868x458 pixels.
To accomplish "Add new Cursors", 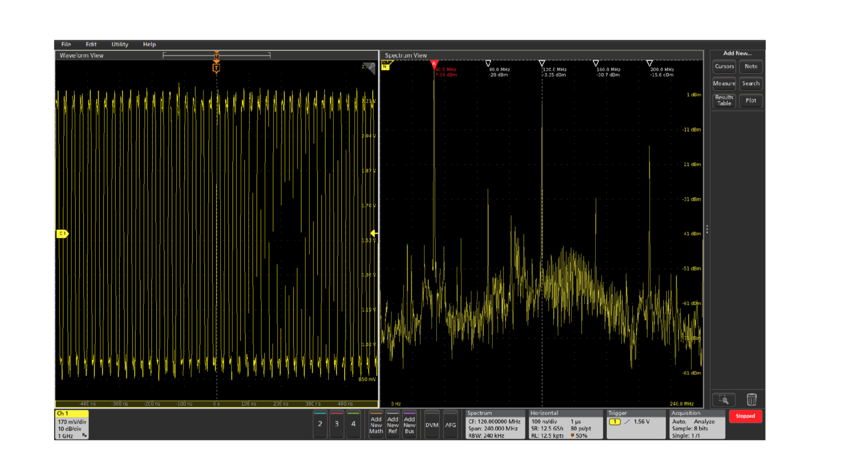I will (x=724, y=66).
